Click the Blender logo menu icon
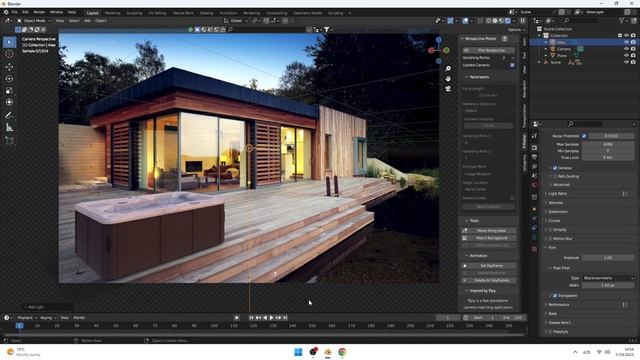The height and width of the screenshot is (360, 640). coord(6,12)
